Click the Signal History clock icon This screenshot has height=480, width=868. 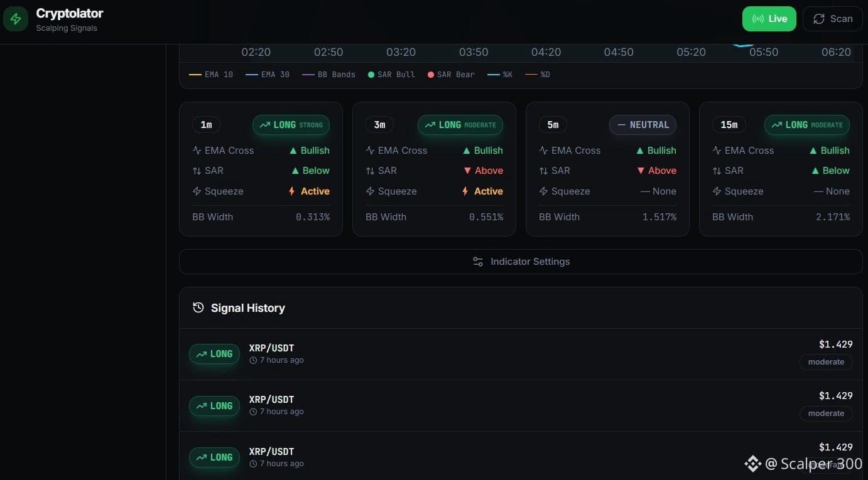198,307
